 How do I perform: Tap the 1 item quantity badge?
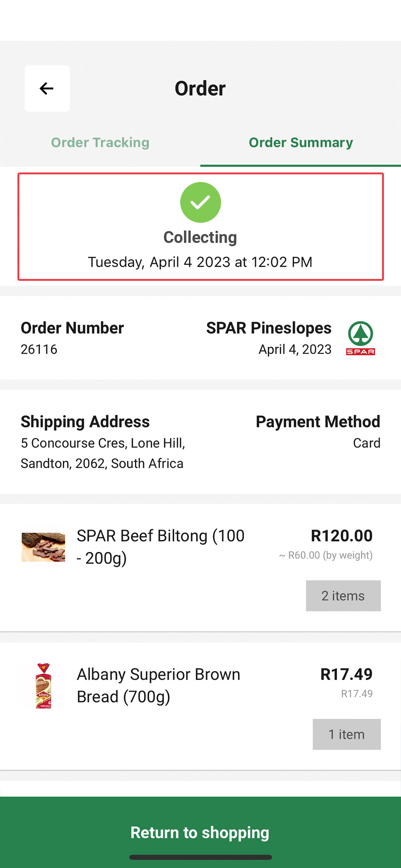(346, 734)
